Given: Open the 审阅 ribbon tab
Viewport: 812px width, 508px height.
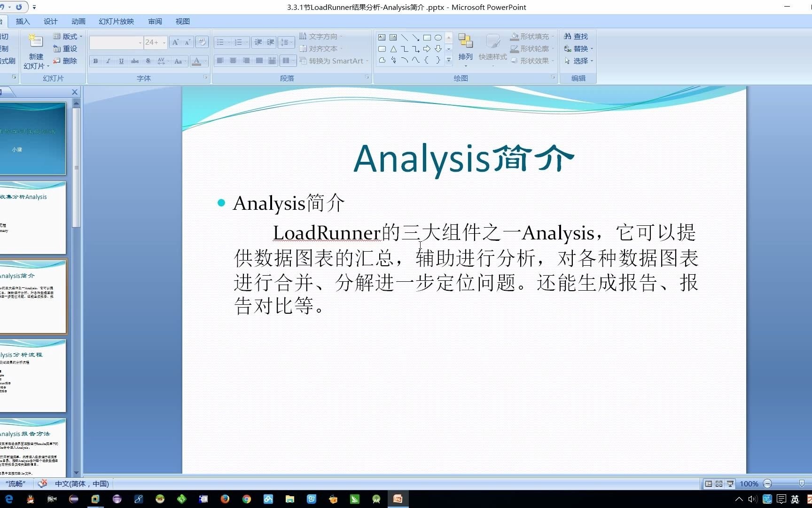Looking at the screenshot, I should [x=155, y=21].
